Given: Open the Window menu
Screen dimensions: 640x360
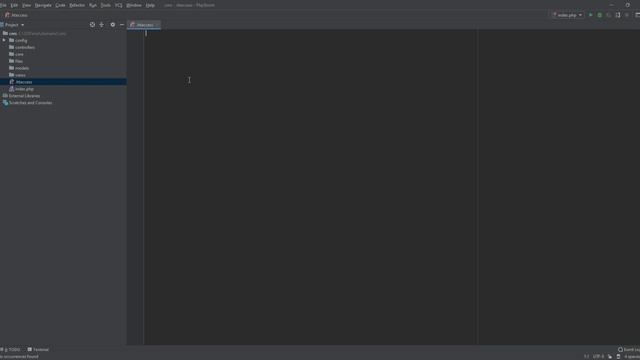Looking at the screenshot, I should (x=134, y=5).
